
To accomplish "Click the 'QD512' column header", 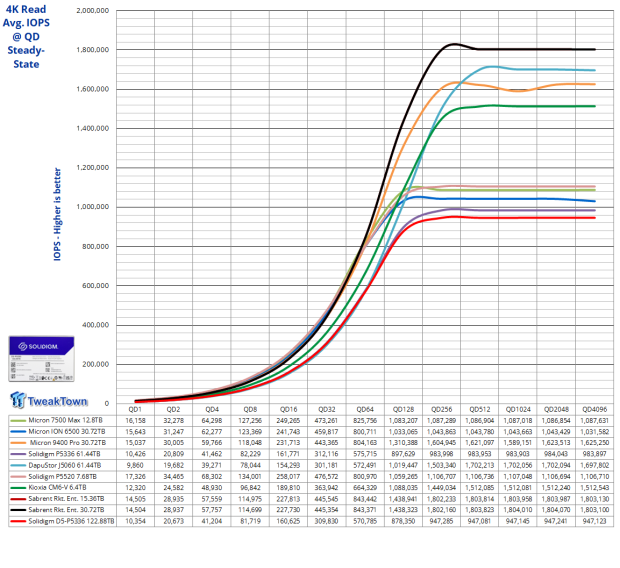I will tap(480, 409).
